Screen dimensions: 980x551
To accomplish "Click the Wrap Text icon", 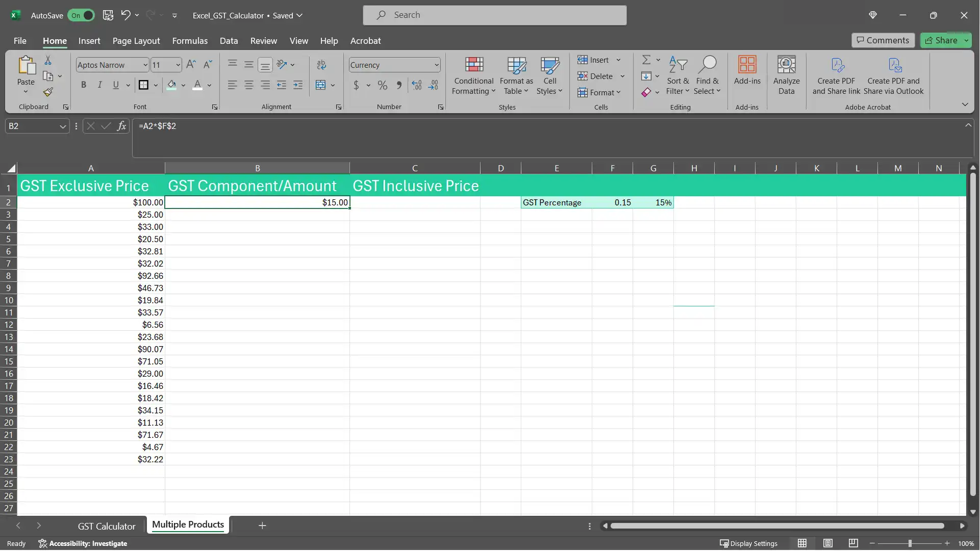I will 321,65.
